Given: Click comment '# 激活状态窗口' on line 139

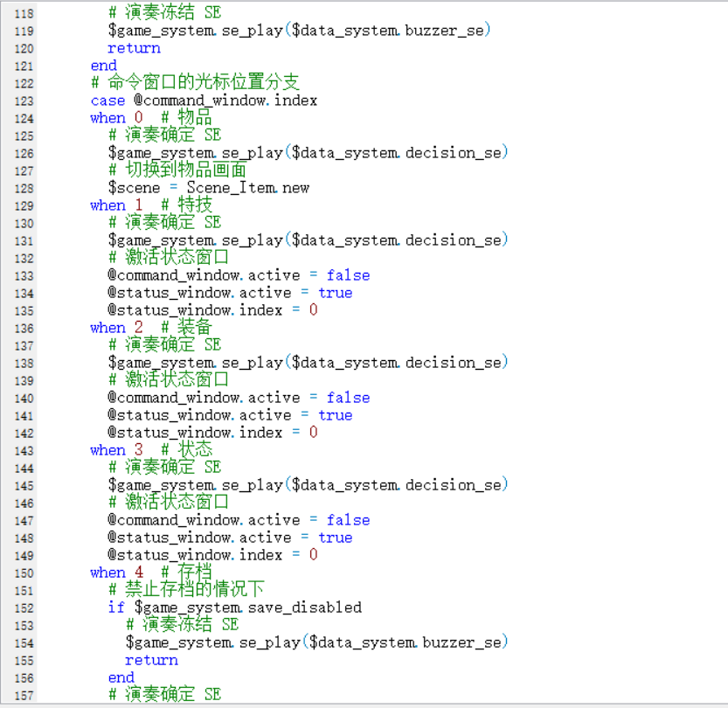Looking at the screenshot, I should [169, 380].
